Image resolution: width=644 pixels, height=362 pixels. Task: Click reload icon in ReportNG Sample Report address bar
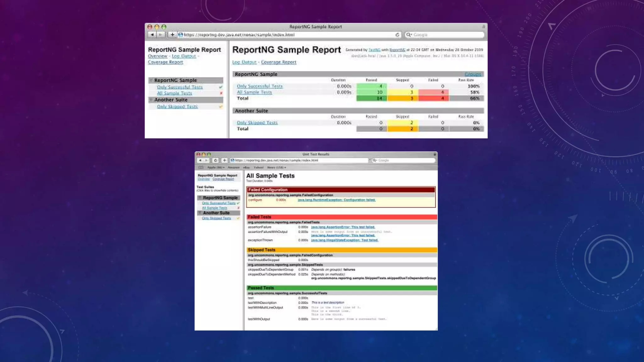[397, 35]
